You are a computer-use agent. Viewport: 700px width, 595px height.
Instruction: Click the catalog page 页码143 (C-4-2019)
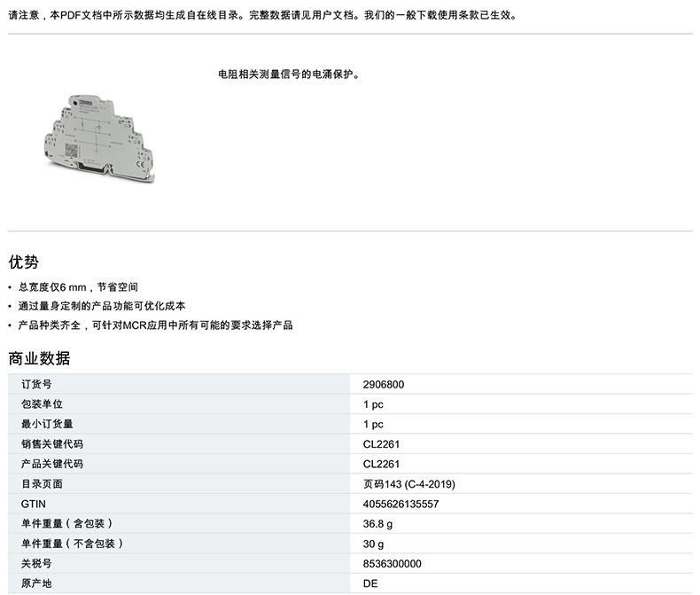408,484
